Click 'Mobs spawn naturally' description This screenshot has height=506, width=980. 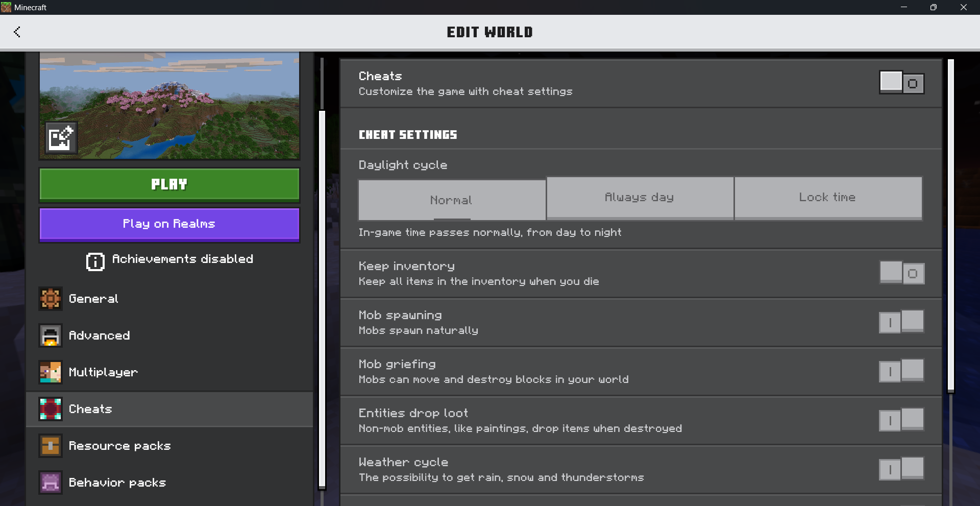[x=419, y=330]
